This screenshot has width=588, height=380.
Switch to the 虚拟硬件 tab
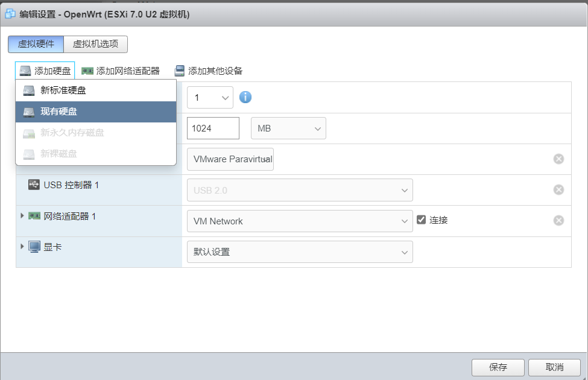point(36,44)
